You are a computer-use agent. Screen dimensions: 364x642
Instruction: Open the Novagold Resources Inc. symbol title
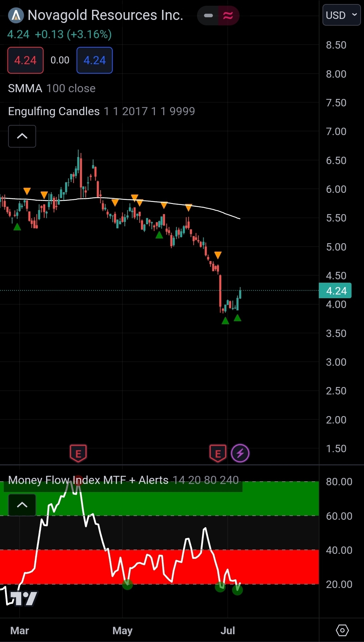tap(105, 15)
